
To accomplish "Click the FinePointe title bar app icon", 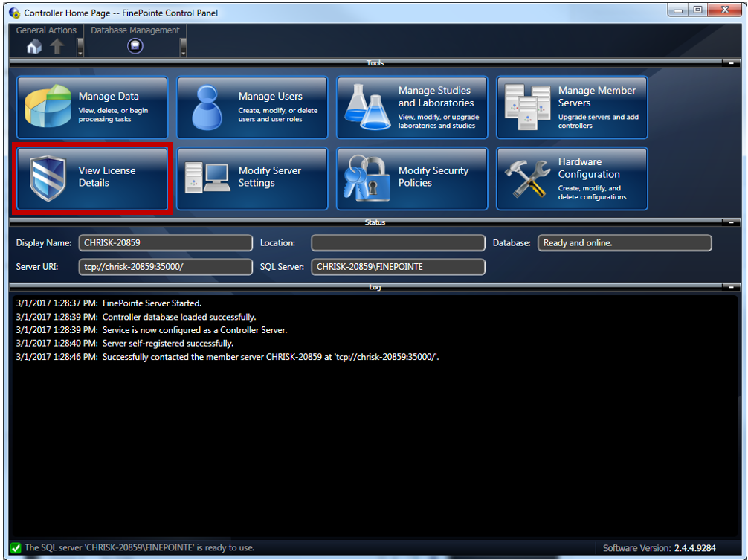I will [x=15, y=13].
